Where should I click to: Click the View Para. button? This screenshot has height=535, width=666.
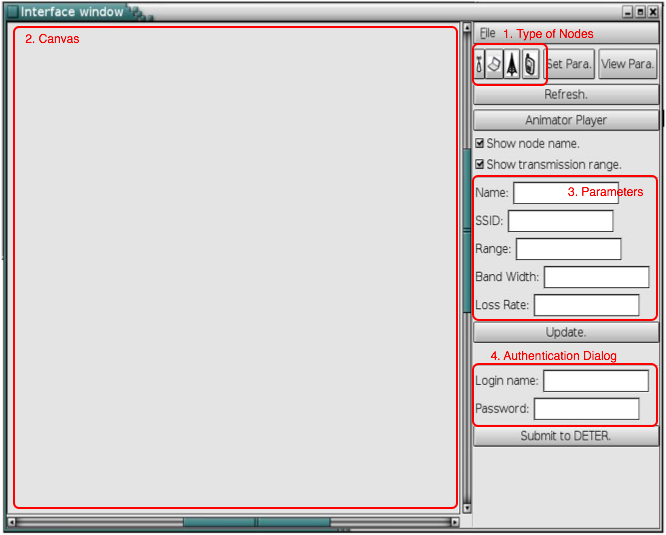tap(628, 64)
